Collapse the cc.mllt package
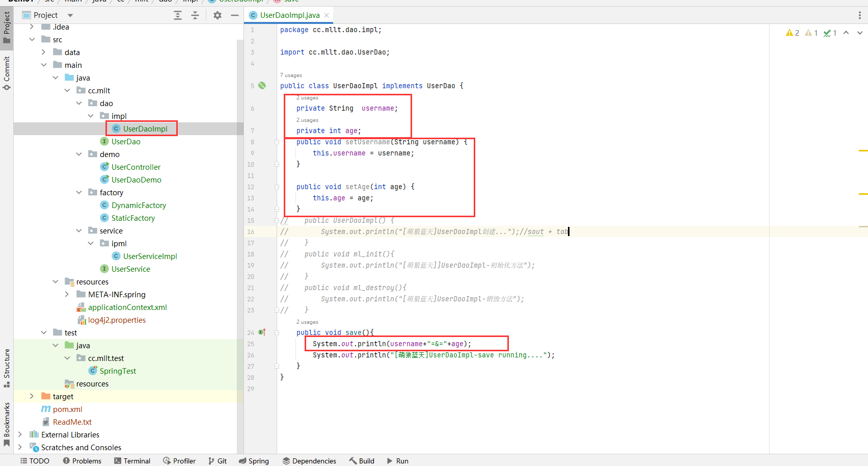 67,90
